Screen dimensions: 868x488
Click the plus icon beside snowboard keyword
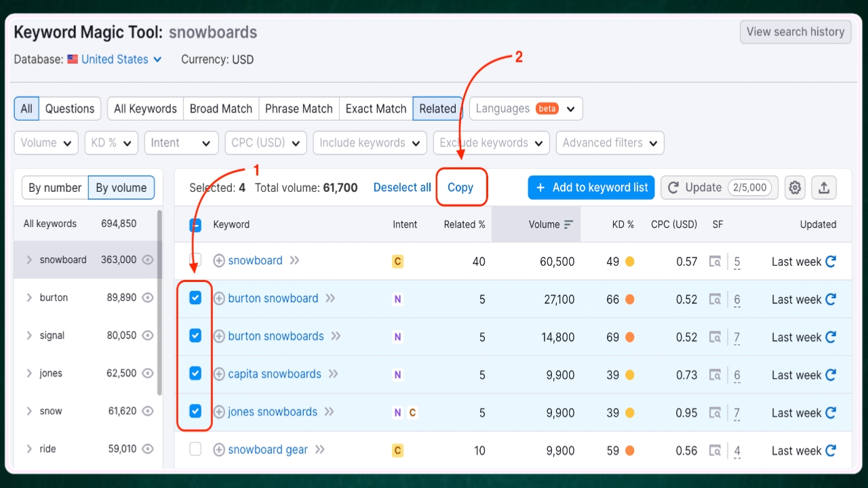[x=219, y=260]
